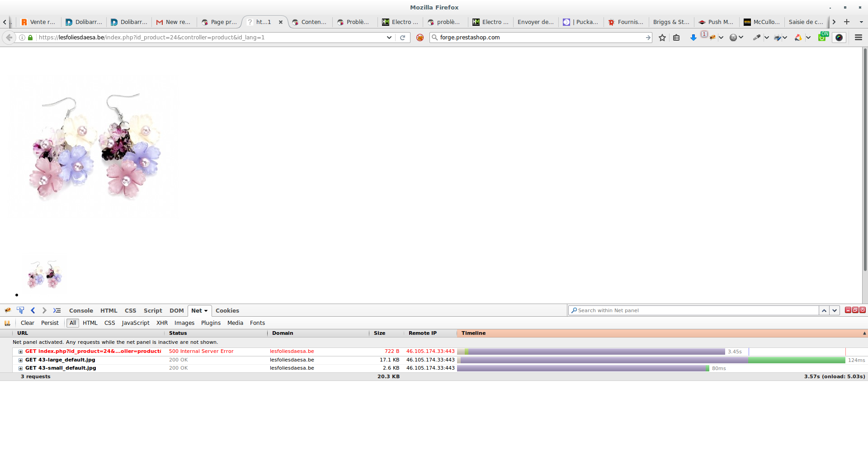Filter Net requests by Media
This screenshot has width=868, height=466.
235,323
